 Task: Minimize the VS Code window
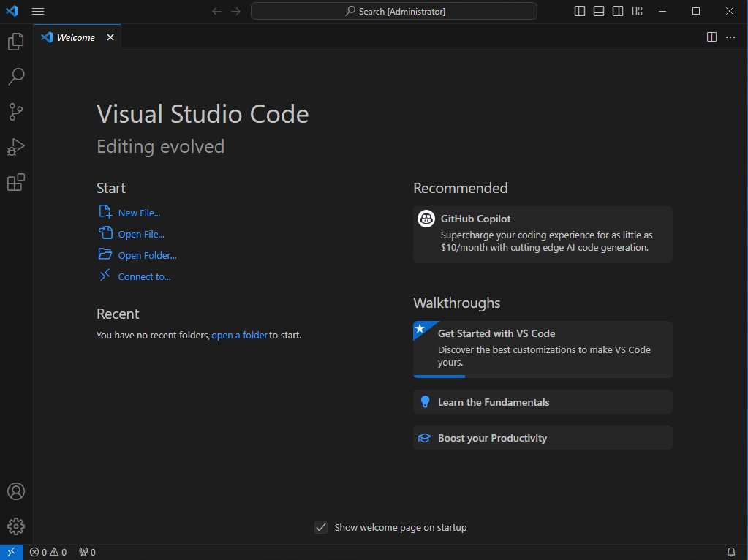662,11
